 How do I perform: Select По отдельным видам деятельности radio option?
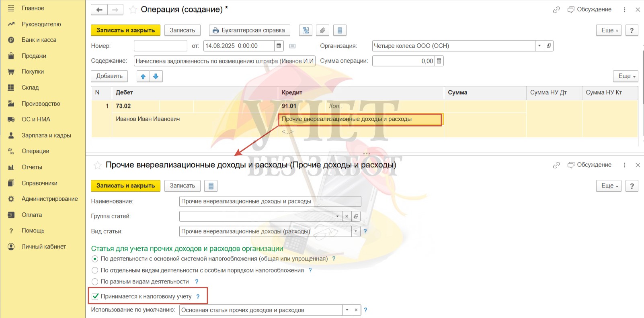(x=95, y=270)
